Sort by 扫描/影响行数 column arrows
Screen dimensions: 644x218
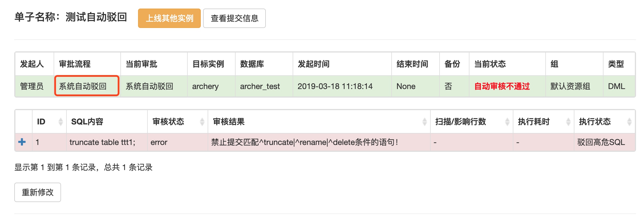coord(507,122)
